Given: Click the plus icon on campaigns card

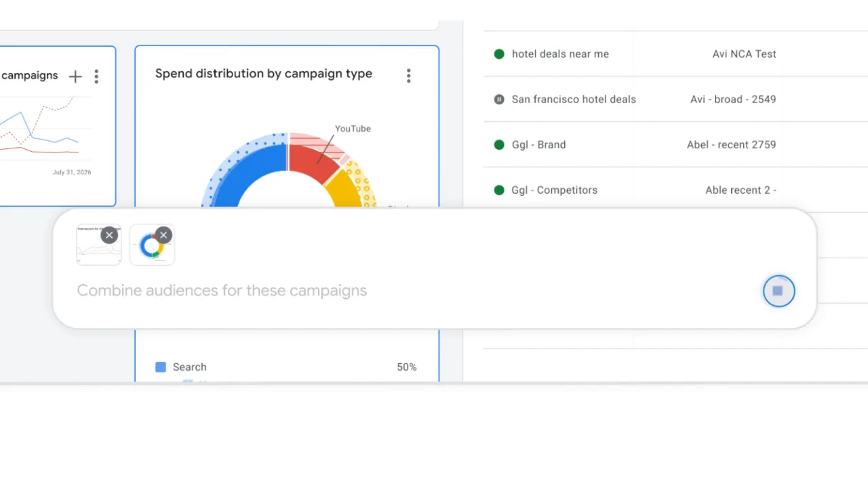Looking at the screenshot, I should 75,77.
